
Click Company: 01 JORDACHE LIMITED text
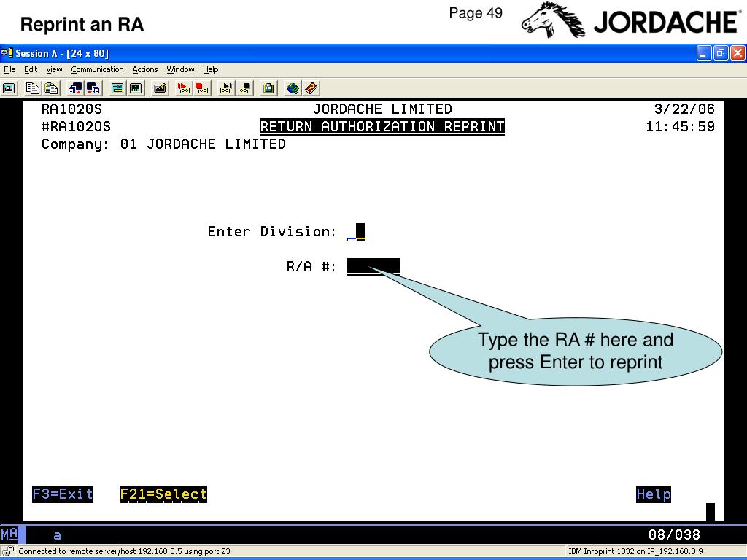(x=163, y=144)
